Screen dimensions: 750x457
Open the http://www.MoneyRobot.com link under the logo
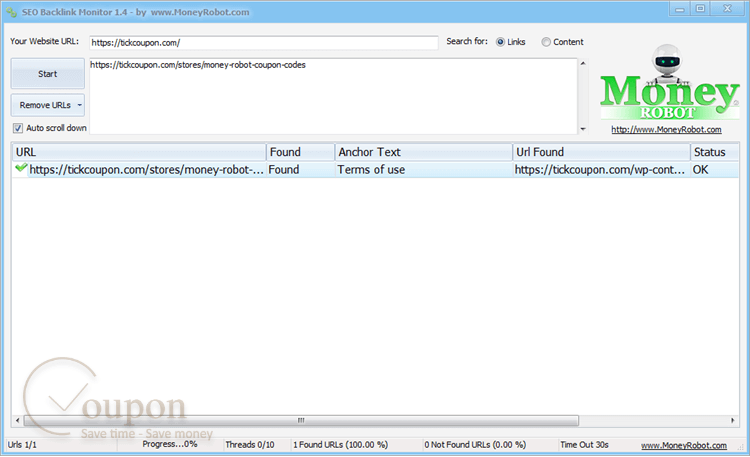point(666,130)
